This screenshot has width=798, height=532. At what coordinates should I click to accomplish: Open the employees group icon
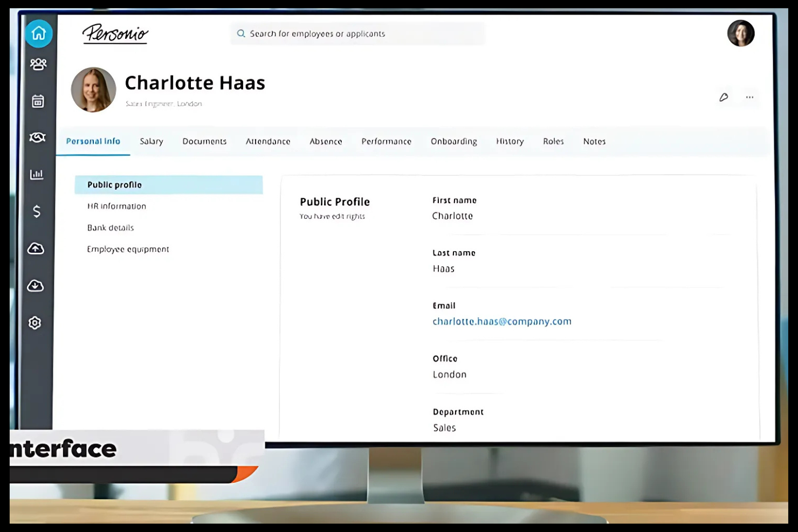38,65
